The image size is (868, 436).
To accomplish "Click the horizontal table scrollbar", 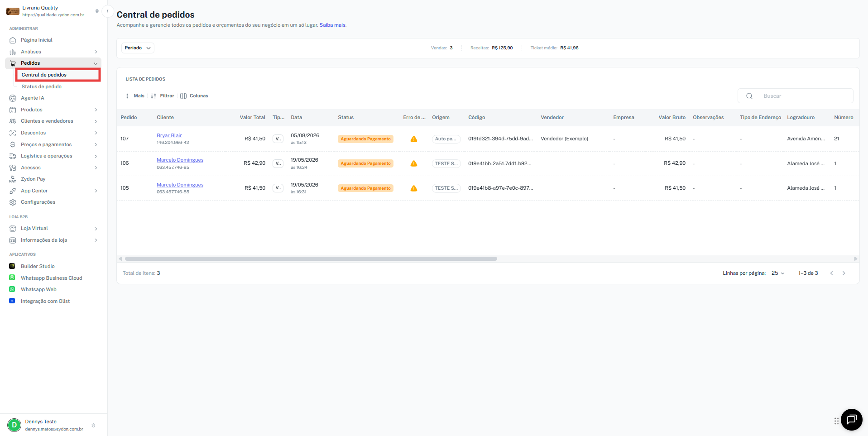I will [311, 259].
